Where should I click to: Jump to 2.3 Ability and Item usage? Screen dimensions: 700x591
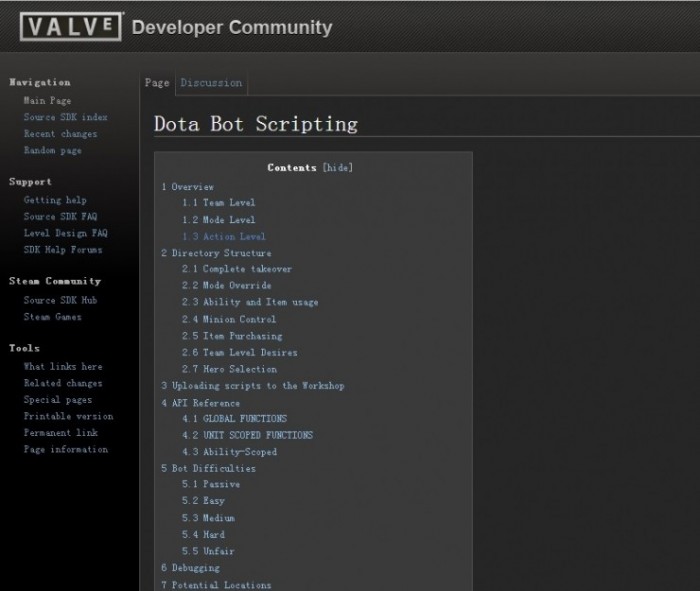point(250,302)
